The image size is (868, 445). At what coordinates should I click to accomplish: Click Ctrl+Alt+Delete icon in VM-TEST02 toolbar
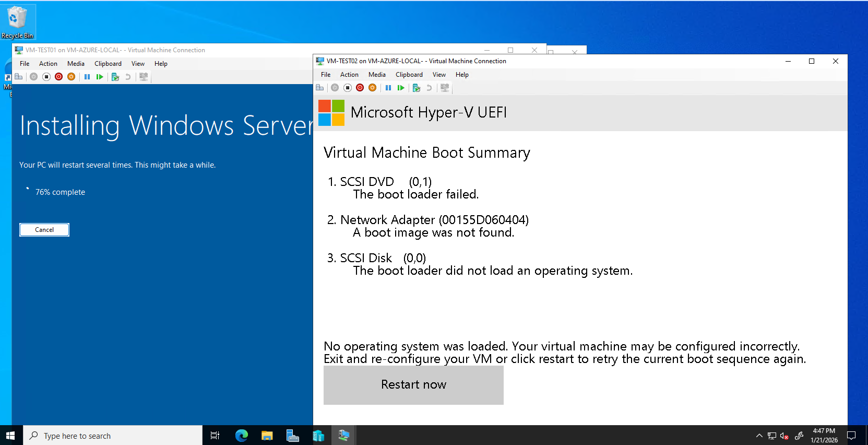(320, 88)
